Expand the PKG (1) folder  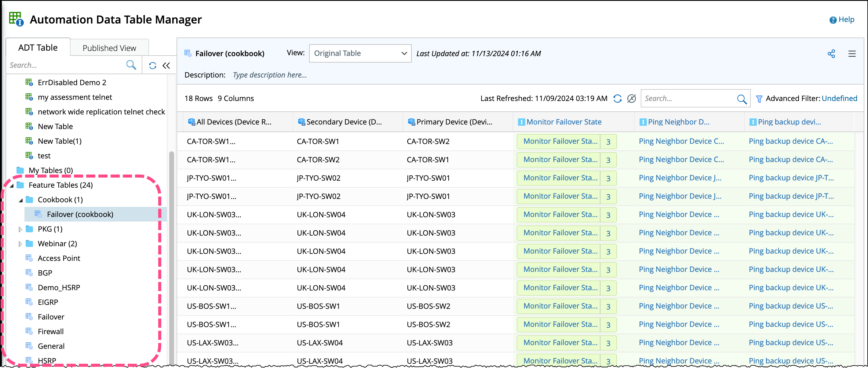pos(20,229)
